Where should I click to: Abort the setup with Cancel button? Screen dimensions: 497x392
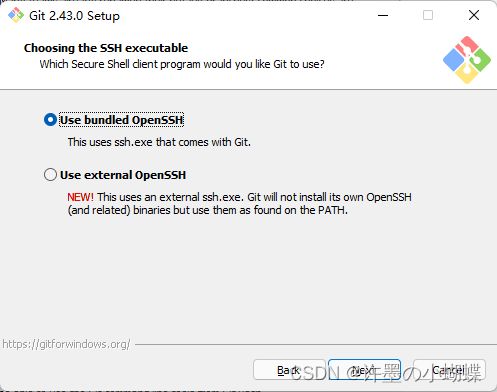[449, 370]
